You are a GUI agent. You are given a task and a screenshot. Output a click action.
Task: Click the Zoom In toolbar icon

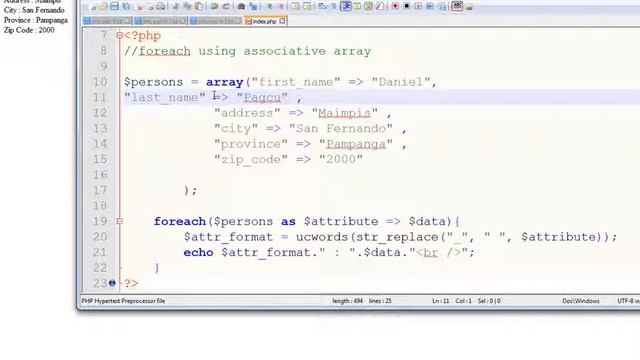[x=269, y=6]
